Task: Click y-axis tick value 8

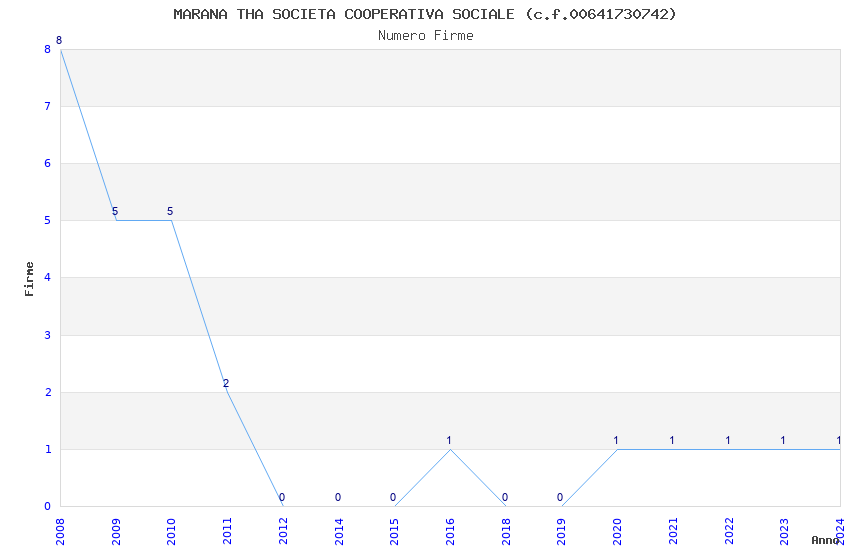Action: [48, 49]
